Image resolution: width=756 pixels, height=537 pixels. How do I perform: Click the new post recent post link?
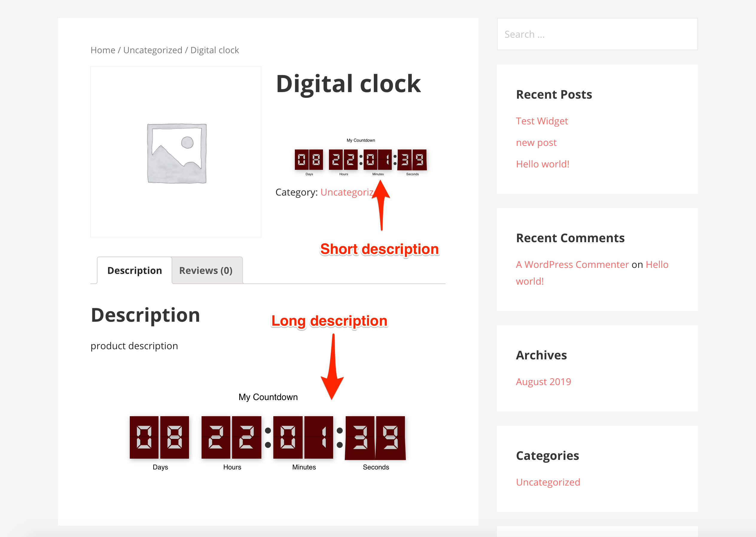point(536,142)
